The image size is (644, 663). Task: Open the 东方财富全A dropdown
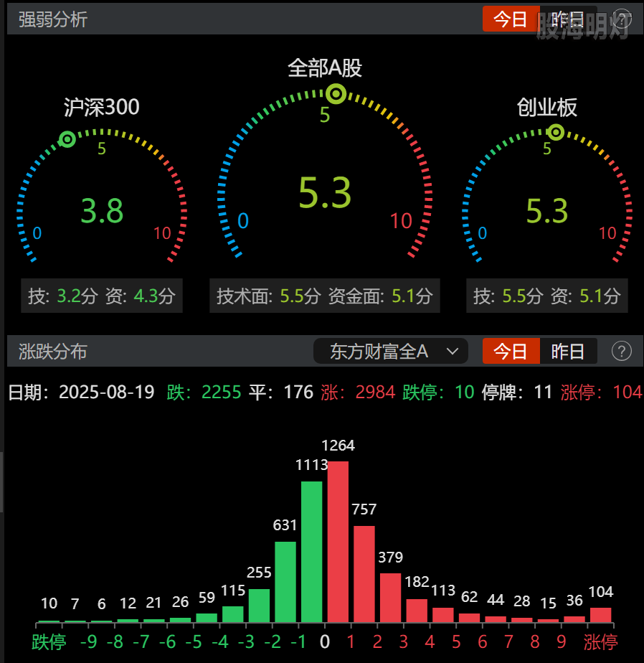[x=390, y=351]
